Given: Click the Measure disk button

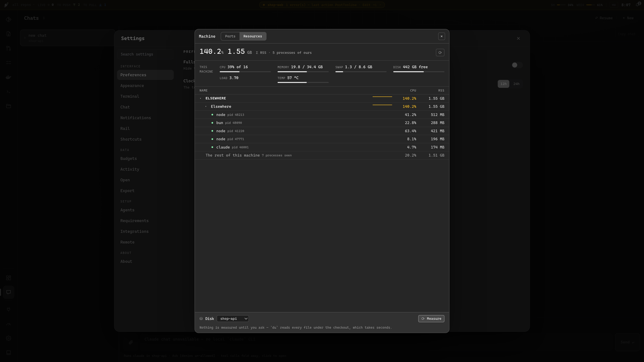Looking at the screenshot, I should click(x=431, y=318).
